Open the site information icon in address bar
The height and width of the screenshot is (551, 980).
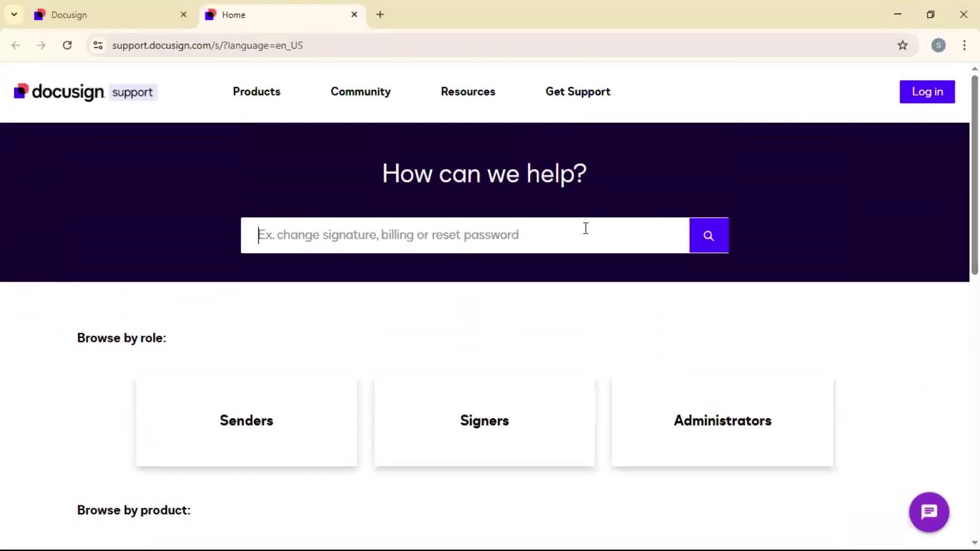98,45
